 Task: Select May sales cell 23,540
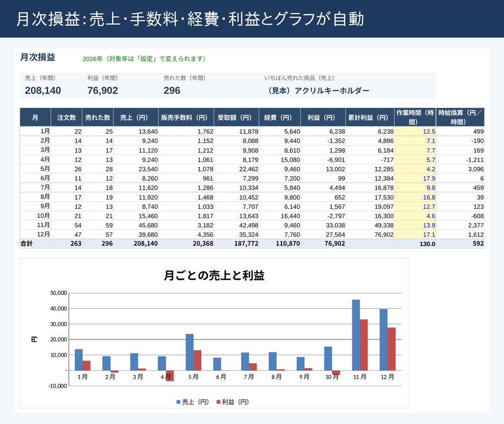click(x=136, y=169)
